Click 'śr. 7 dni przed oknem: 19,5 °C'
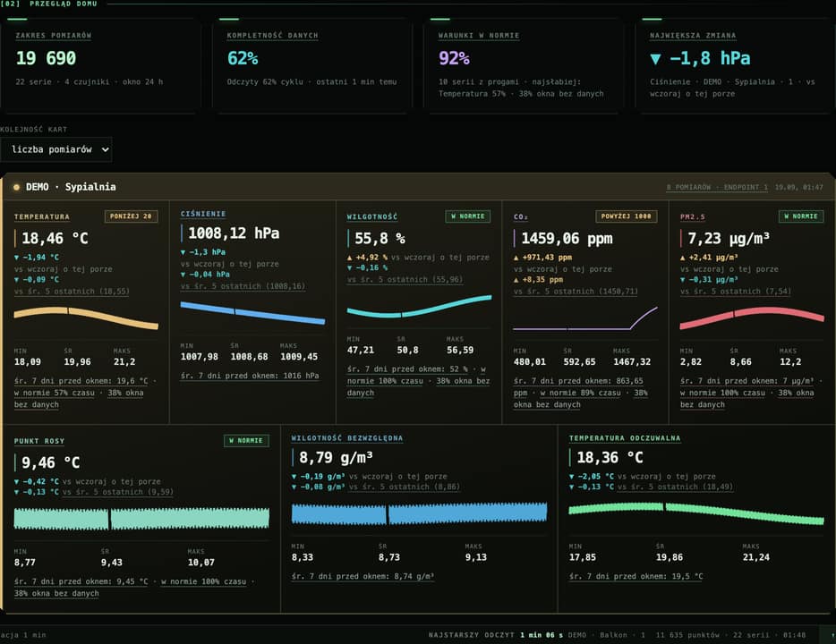The width and height of the screenshot is (836, 644). pos(636,576)
